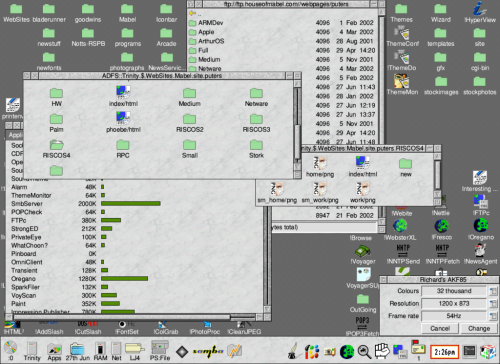Open index/html in the puters filer window
The width and height of the screenshot is (500, 364).
pyautogui.click(x=123, y=96)
